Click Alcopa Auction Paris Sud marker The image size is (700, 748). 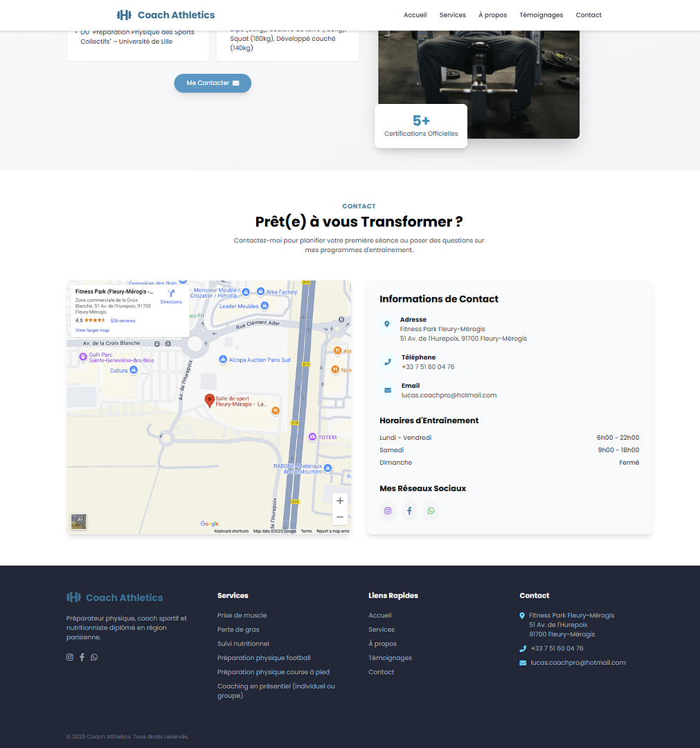coord(223,359)
